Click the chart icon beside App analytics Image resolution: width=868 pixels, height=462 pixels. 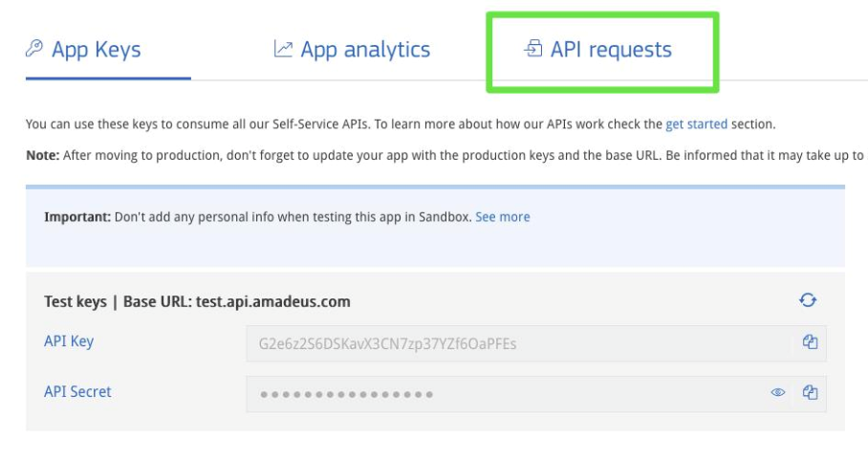[x=283, y=50]
